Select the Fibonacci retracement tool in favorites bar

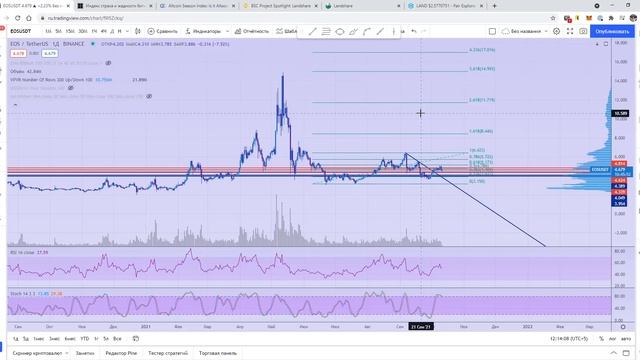(x=326, y=31)
